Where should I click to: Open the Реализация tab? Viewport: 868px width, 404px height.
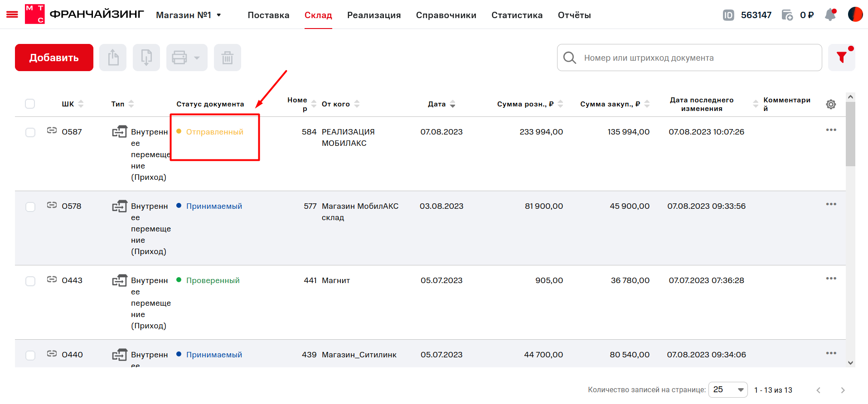tap(374, 15)
